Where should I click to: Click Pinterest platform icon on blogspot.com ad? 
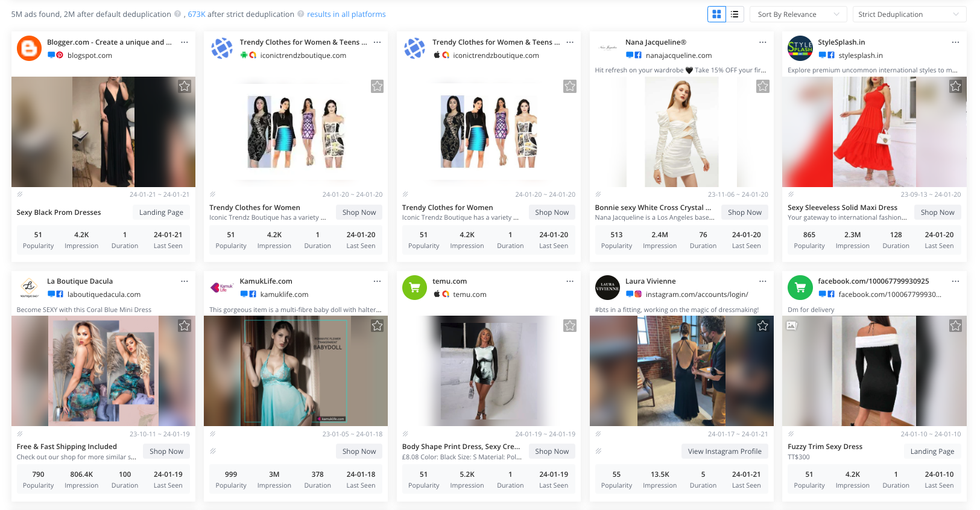click(x=60, y=55)
